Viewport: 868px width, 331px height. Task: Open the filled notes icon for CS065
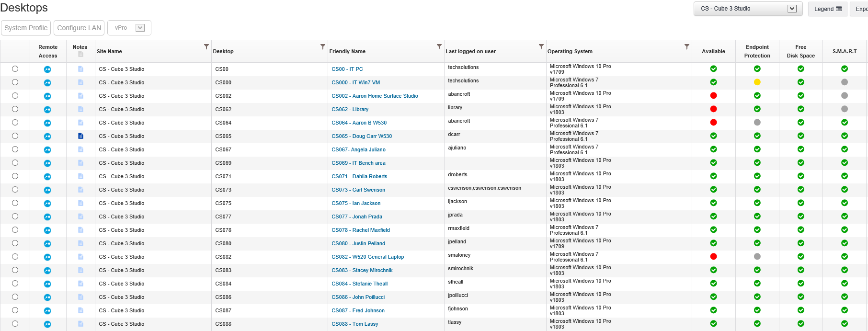click(80, 136)
